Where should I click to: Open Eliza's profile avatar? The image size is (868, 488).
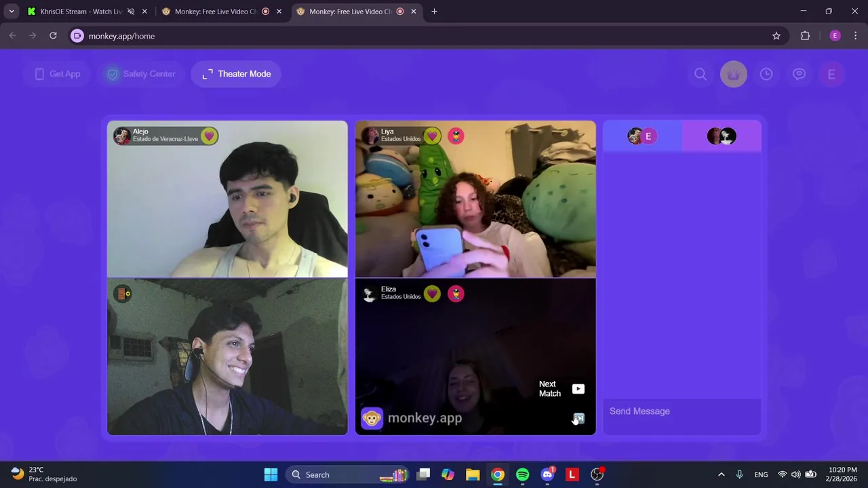tap(370, 294)
